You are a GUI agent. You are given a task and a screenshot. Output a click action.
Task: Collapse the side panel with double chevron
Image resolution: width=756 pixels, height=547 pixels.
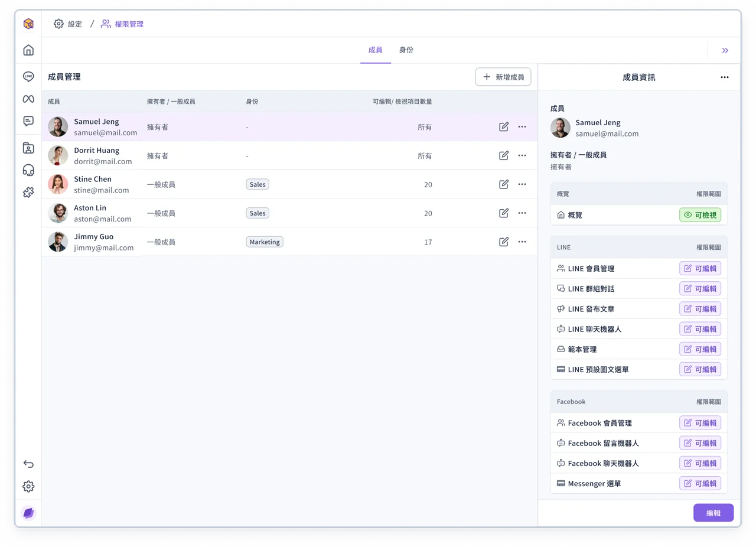click(725, 51)
